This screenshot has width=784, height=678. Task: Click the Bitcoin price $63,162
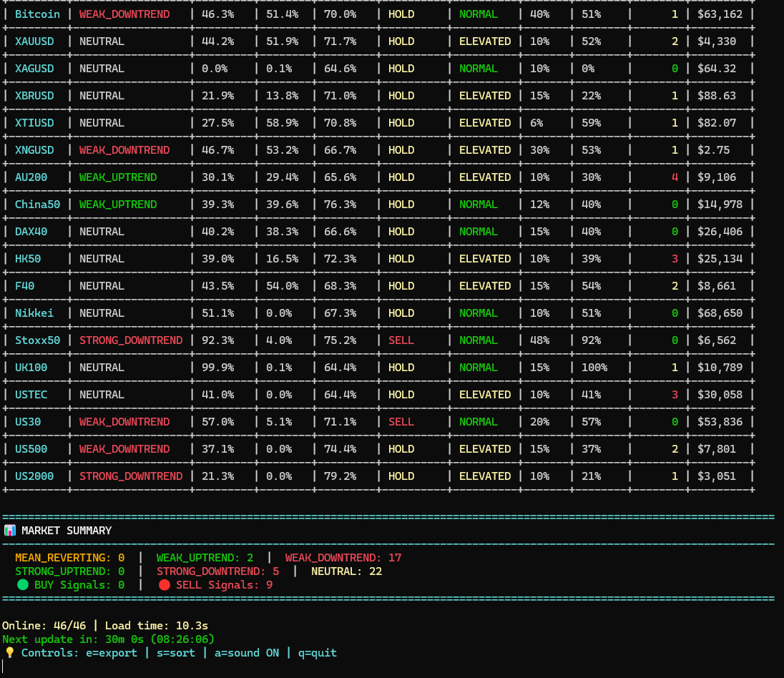coord(720,14)
